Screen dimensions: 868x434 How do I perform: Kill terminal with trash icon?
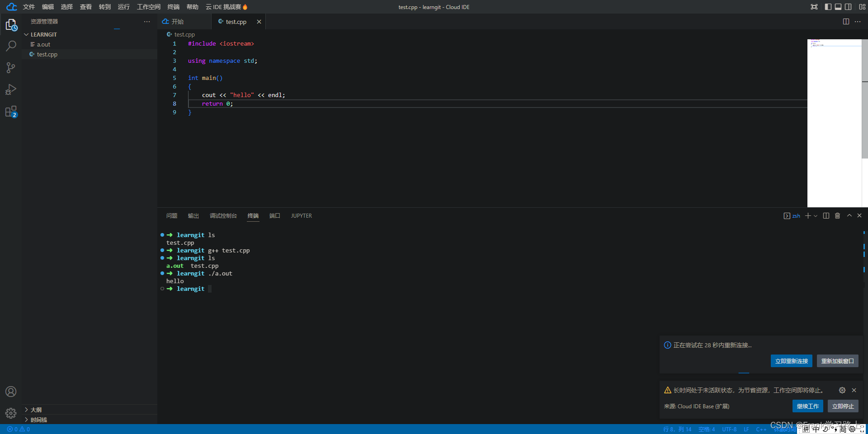837,216
